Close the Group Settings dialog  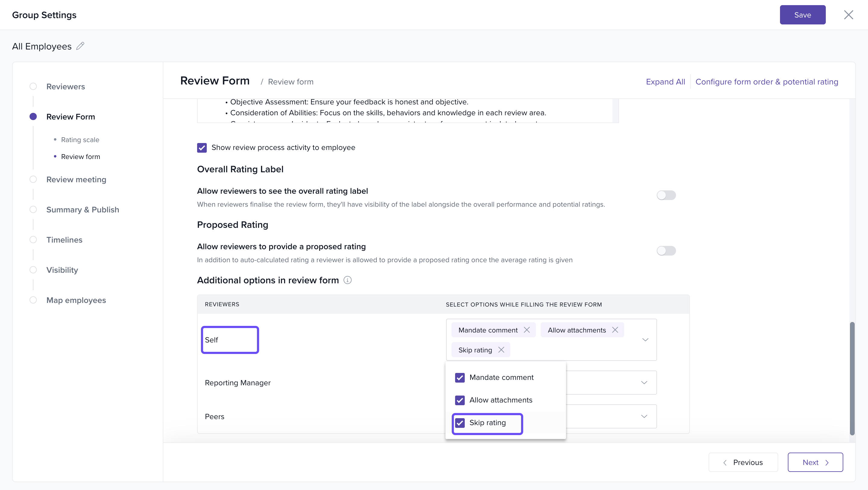pos(848,15)
